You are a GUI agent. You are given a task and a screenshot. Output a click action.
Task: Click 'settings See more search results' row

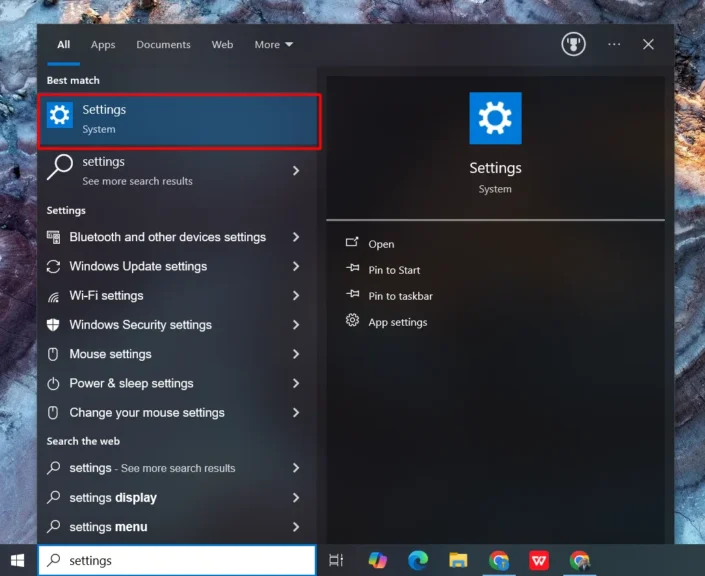tap(177, 171)
